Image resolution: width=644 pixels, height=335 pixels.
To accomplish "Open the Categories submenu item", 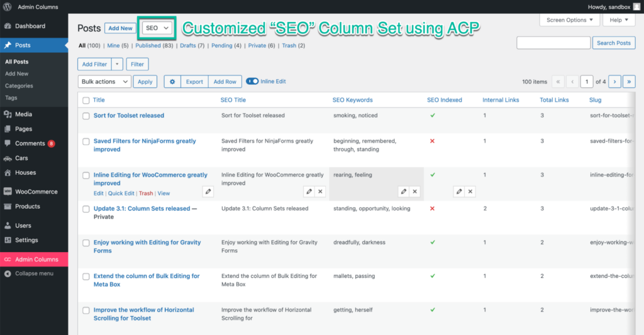I will coord(19,86).
